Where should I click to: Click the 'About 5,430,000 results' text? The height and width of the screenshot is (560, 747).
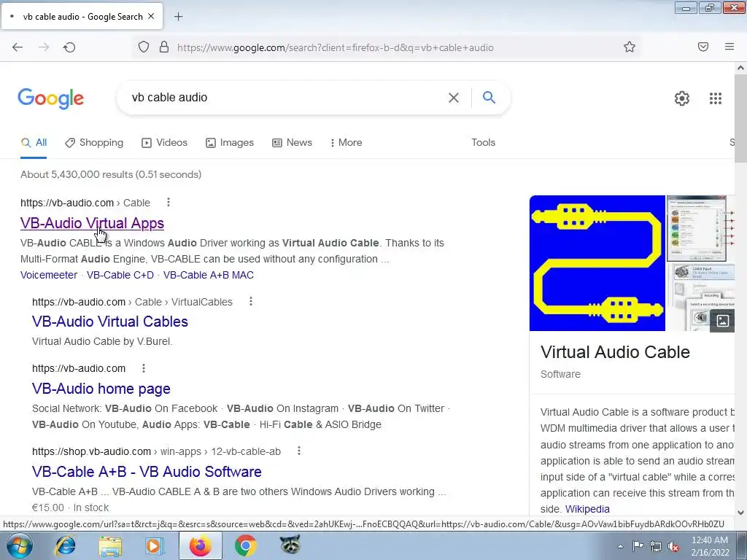click(111, 174)
